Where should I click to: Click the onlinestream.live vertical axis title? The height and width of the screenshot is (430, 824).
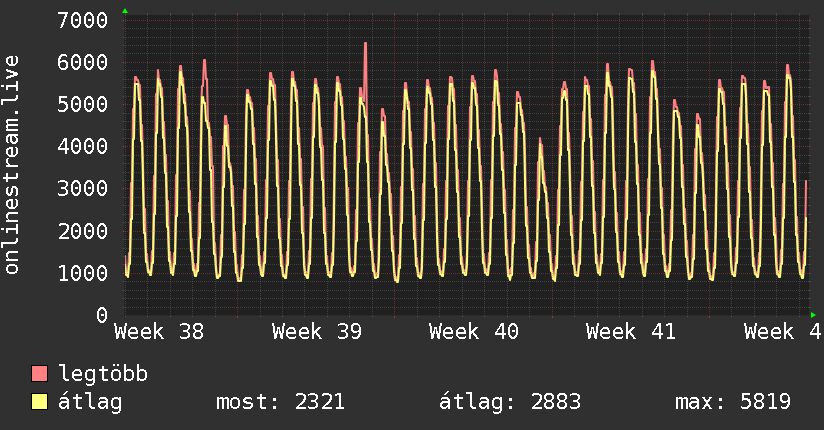(12, 165)
